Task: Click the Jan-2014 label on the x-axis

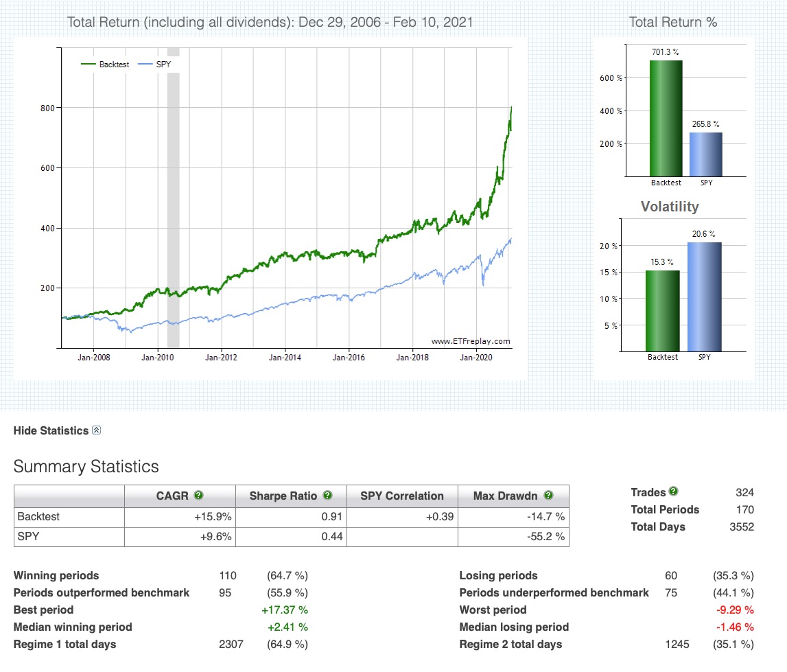Action: click(284, 358)
